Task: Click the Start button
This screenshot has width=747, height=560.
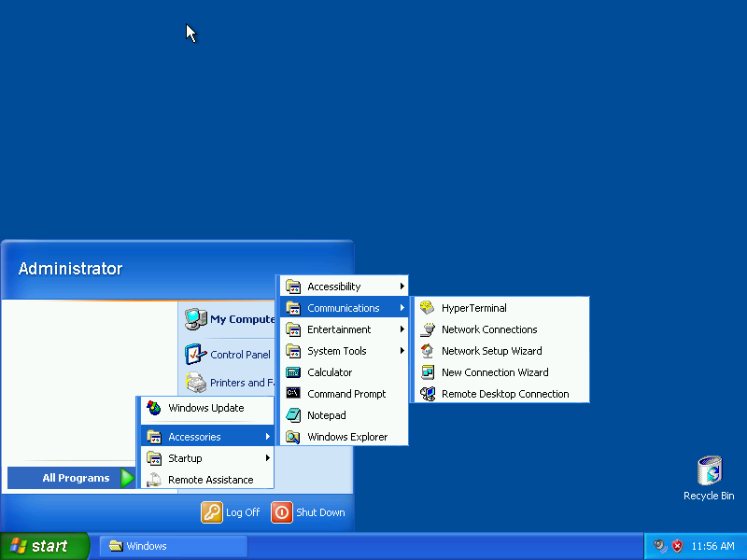Action: point(44,546)
